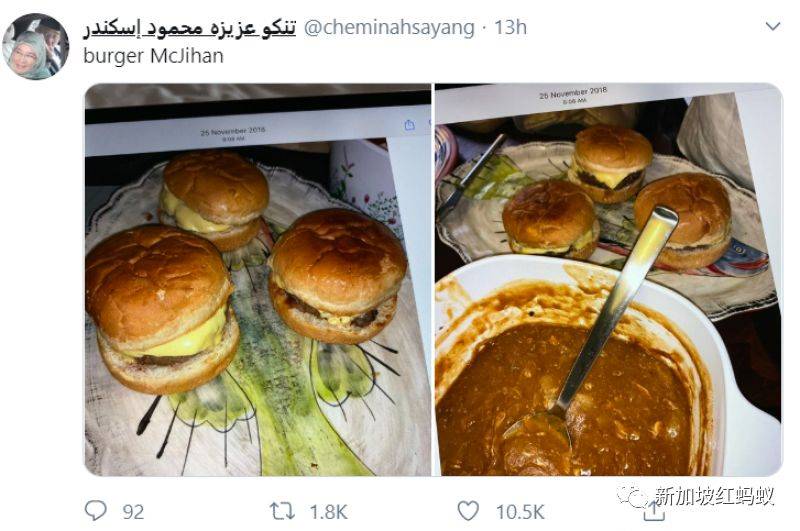View the right photo with curry bowl

pos(608,280)
